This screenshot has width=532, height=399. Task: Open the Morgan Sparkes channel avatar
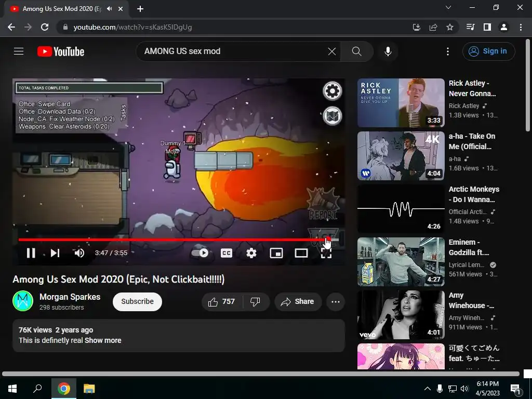pos(23,301)
